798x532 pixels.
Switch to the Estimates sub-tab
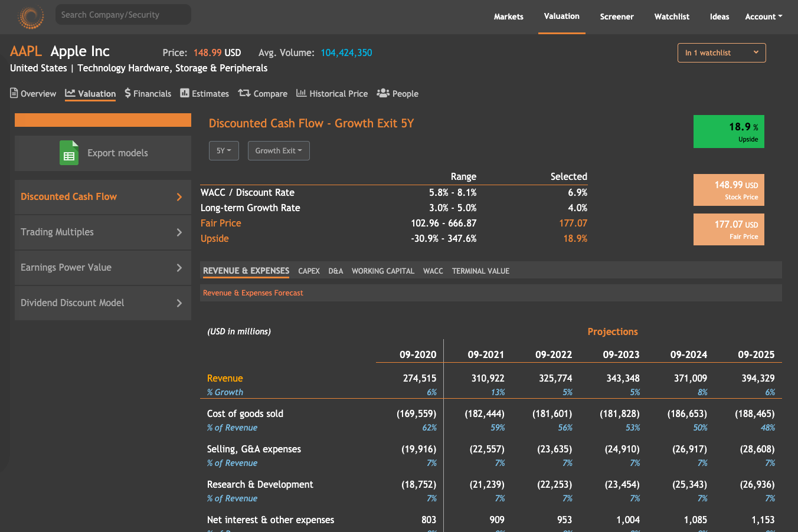pos(204,93)
